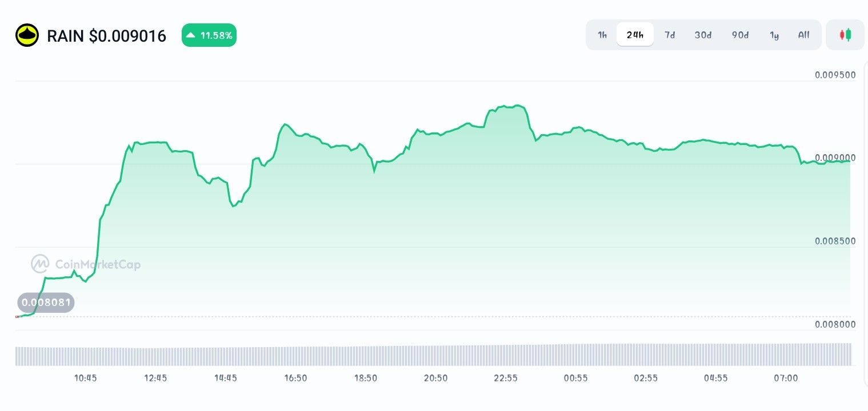Switch to candlestick chart view
Viewport: 868px width, 411px height.
845,35
